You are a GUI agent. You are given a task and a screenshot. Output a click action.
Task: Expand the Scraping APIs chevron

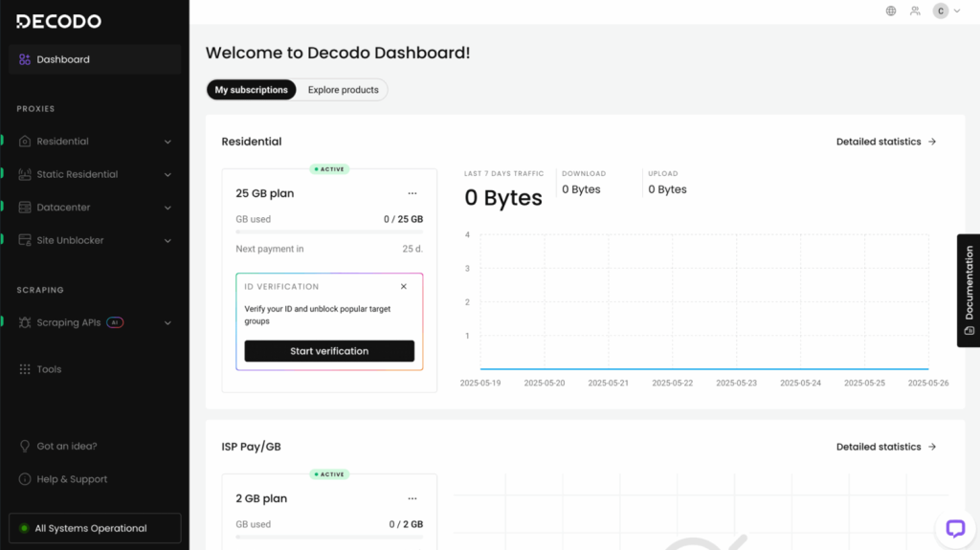click(167, 323)
